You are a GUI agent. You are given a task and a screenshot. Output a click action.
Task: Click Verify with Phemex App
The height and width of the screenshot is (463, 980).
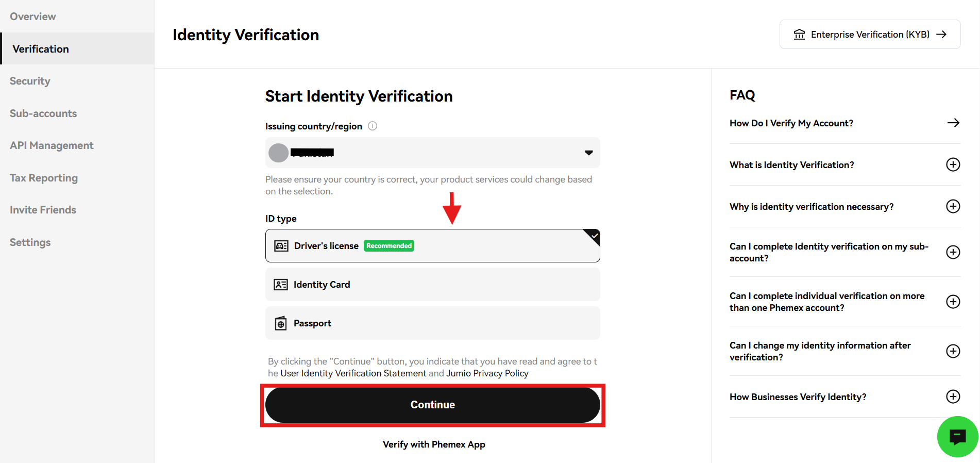[x=433, y=444]
